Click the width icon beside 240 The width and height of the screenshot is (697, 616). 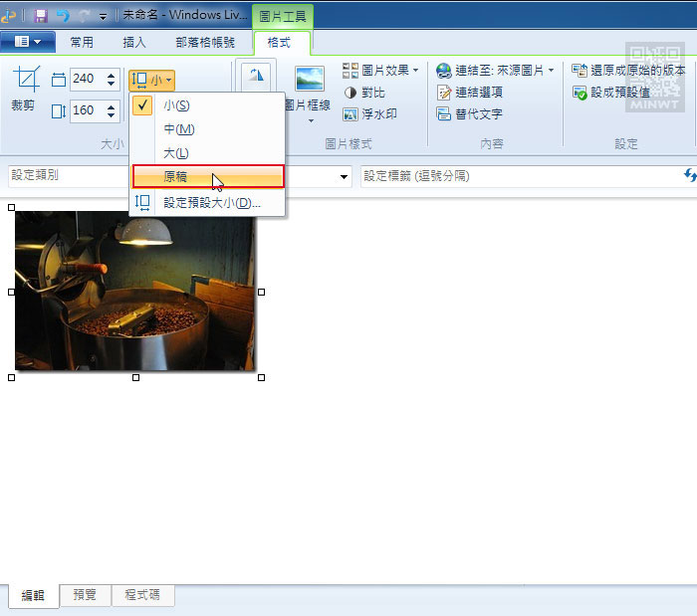pyautogui.click(x=58, y=80)
